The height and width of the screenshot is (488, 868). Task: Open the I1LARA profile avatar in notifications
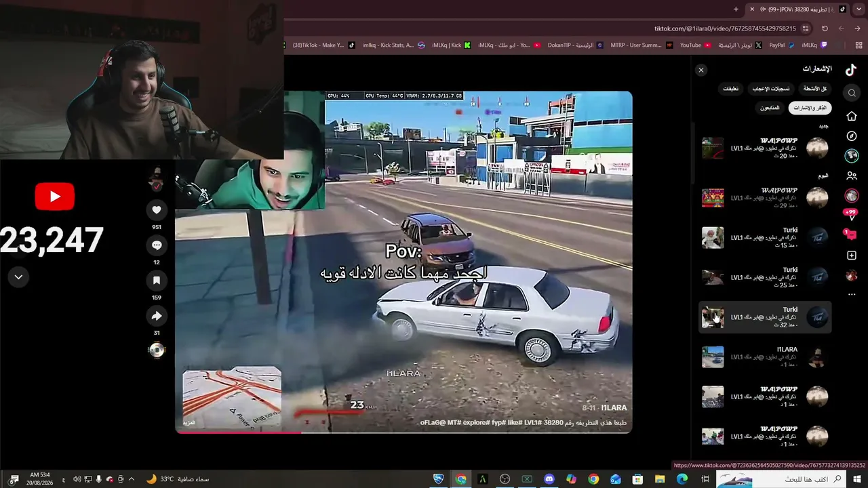[x=817, y=357]
